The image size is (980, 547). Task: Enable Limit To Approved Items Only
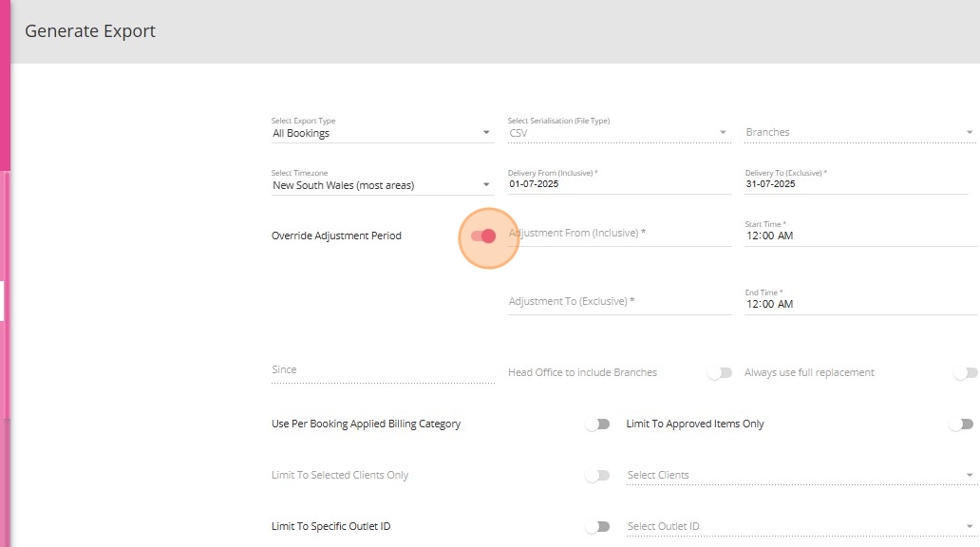[x=961, y=424]
